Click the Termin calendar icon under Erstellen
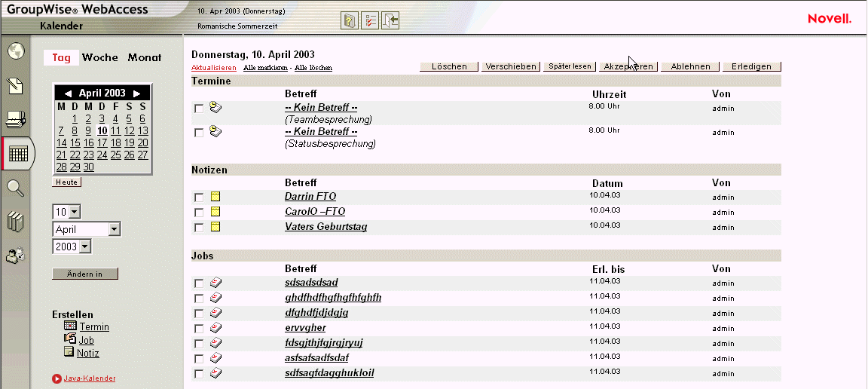The height and width of the screenshot is (389, 868). click(70, 326)
